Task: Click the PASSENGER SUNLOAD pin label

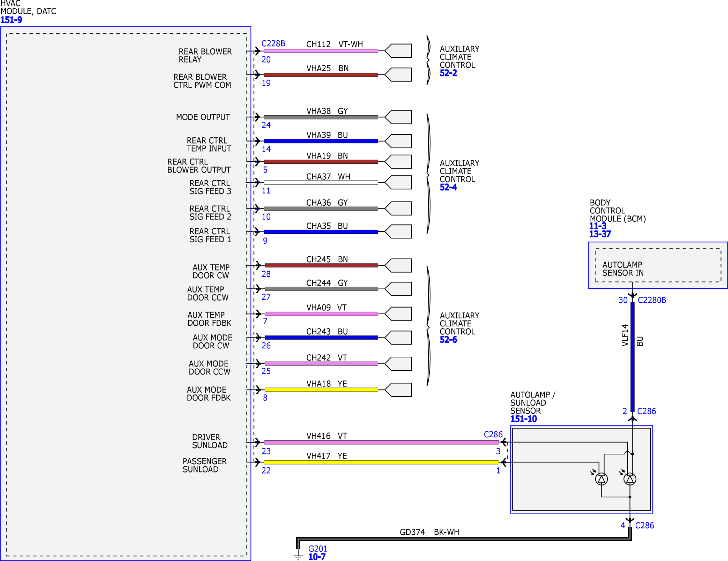Action: (x=204, y=465)
